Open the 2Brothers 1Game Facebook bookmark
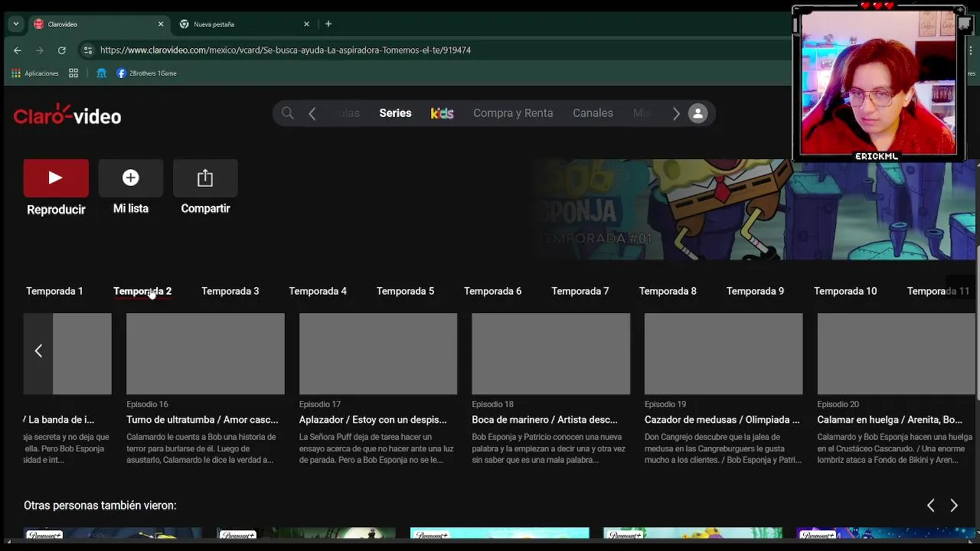The height and width of the screenshot is (551, 980). 146,73
